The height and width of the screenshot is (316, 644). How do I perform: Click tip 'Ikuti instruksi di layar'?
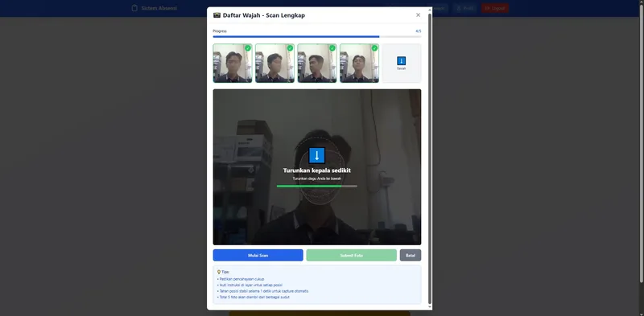250,285
